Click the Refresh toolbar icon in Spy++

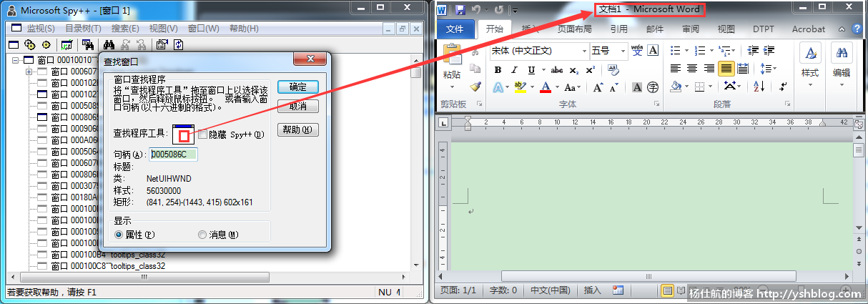(x=178, y=44)
